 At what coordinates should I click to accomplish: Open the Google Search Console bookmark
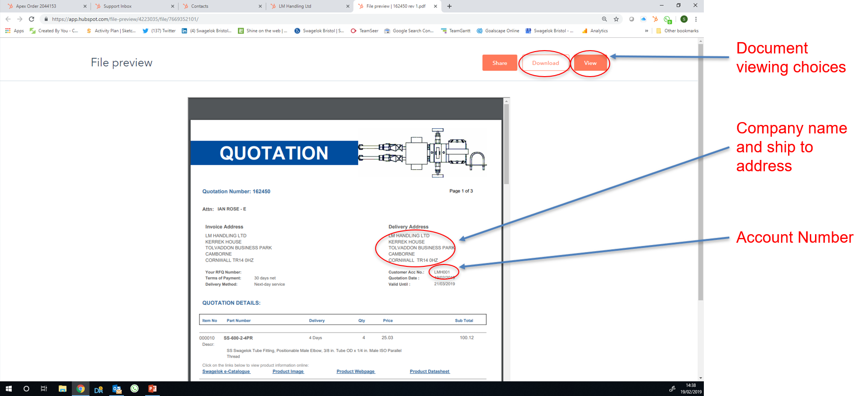(409, 31)
